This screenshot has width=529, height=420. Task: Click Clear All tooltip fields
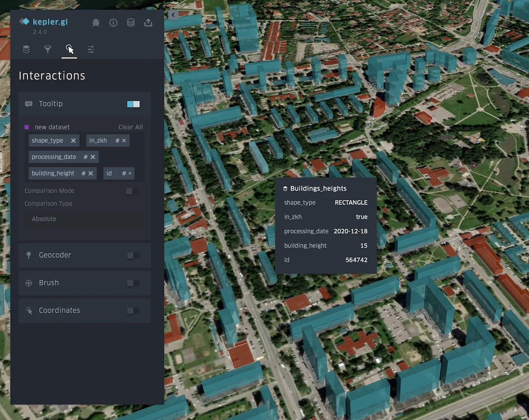[130, 127]
